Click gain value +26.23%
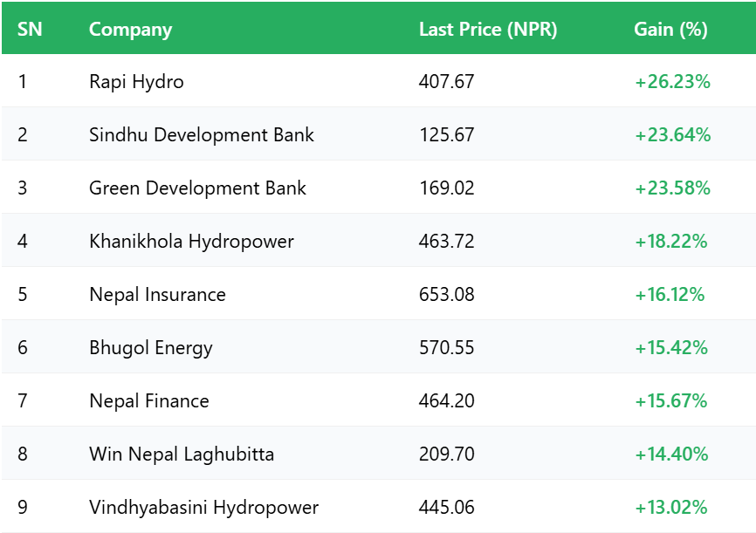 point(672,82)
